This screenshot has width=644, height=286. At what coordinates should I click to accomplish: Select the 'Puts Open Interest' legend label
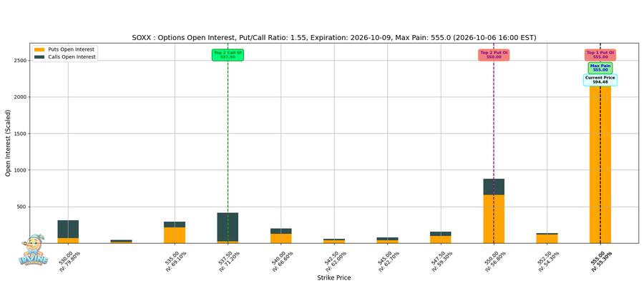71,49
